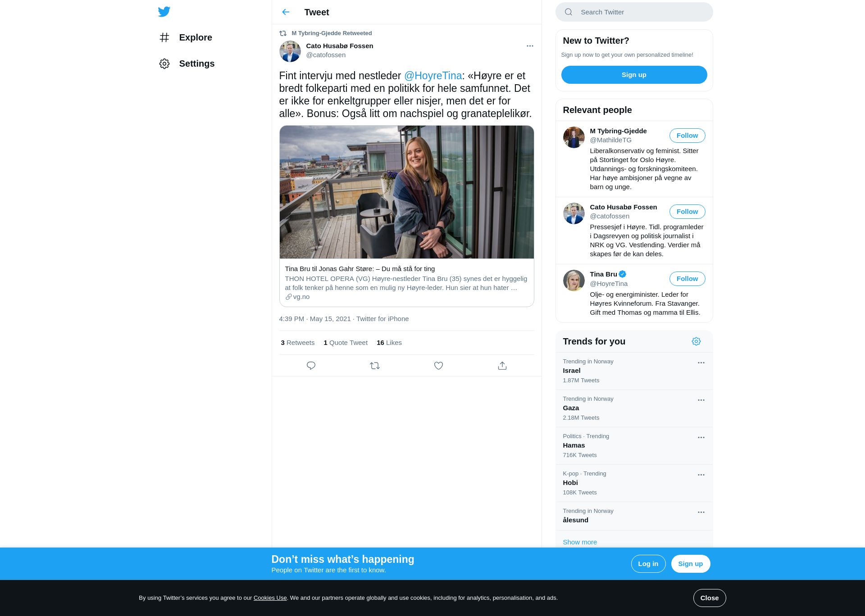Open Settings from the sidebar
The height and width of the screenshot is (616, 865).
pos(187,63)
